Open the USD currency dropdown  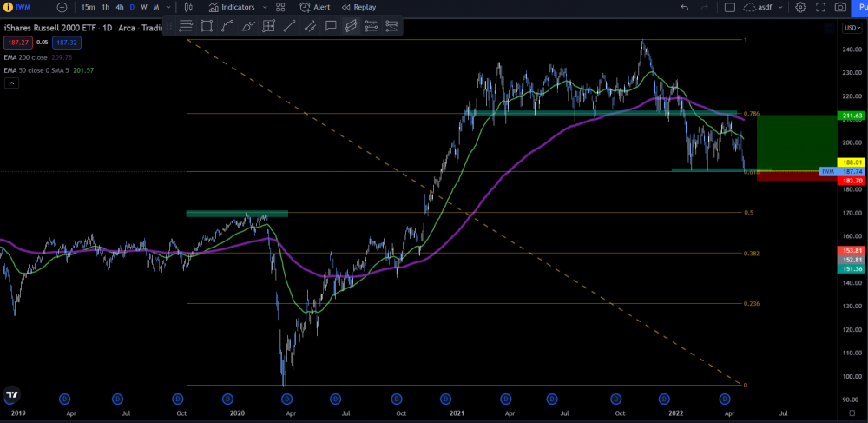pos(851,28)
